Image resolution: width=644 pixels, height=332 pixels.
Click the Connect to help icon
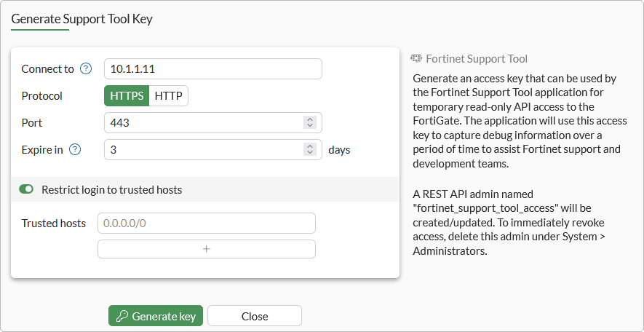(x=86, y=69)
